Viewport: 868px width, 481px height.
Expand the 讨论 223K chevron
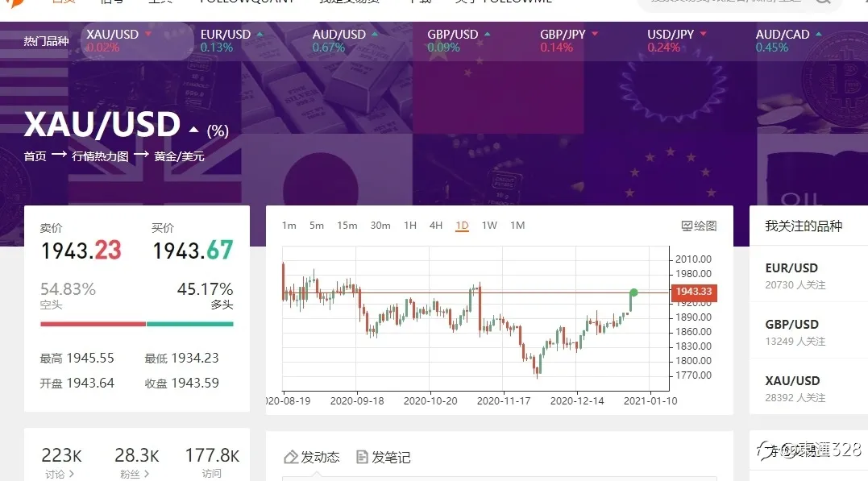pos(72,474)
